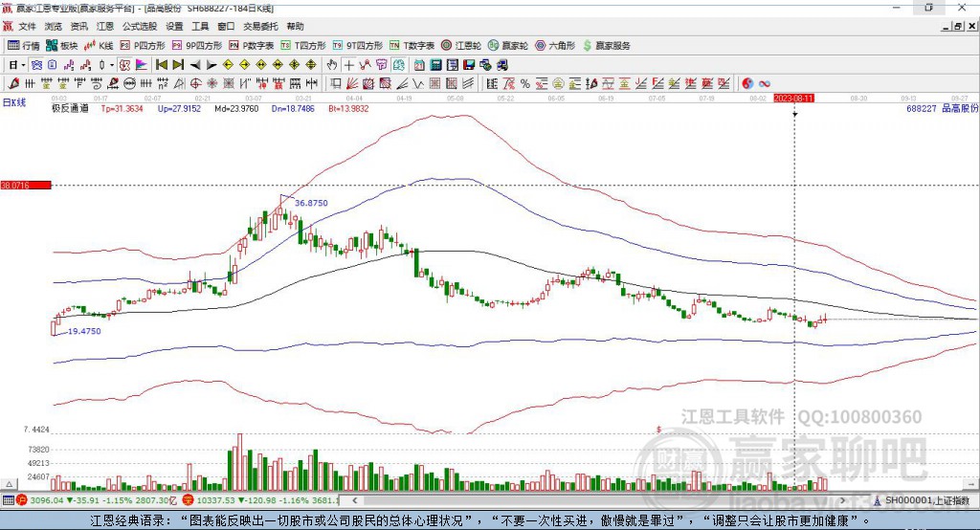This screenshot has height=530, width=980.
Task: Click the volume panel up-triangle button
Action: point(9,484)
